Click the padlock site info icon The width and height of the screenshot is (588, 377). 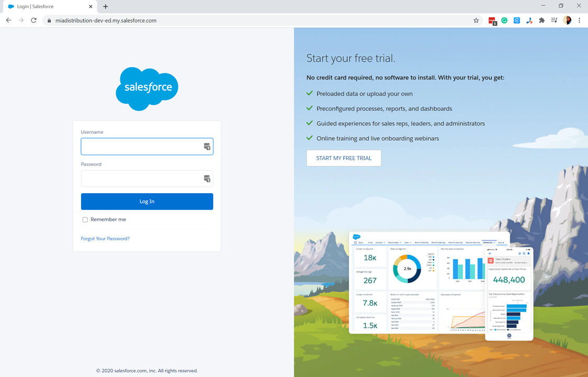[49, 20]
